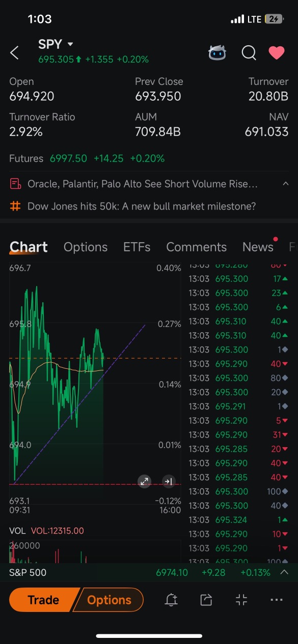This screenshot has width=298, height=644.
Task: Collapse the news headlines chevron
Action: (285, 184)
